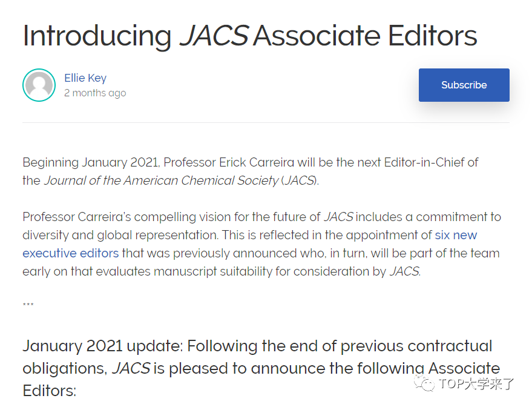The height and width of the screenshot is (407, 532).
Task: Follow the 'six new' link text
Action: [x=456, y=235]
